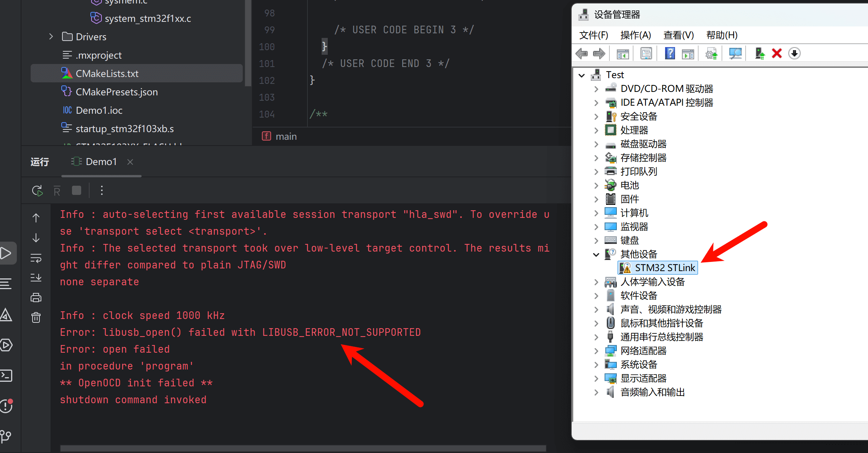This screenshot has height=453, width=868.
Task: Click console horizontal scrollbar
Action: point(302,448)
